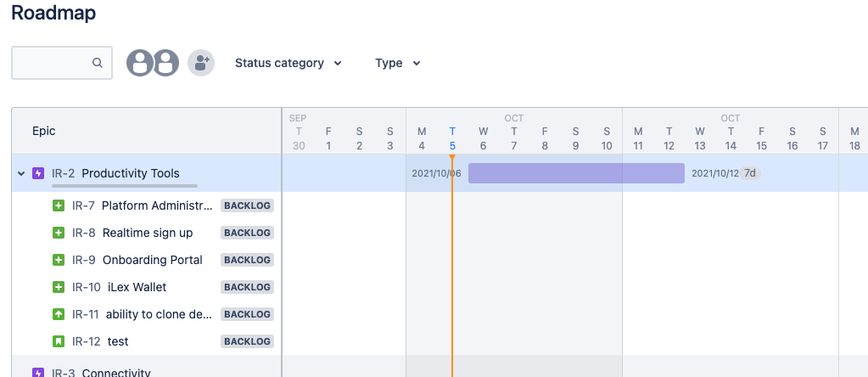Open issue key IR-10
This screenshot has height=377, width=868.
[x=87, y=287]
